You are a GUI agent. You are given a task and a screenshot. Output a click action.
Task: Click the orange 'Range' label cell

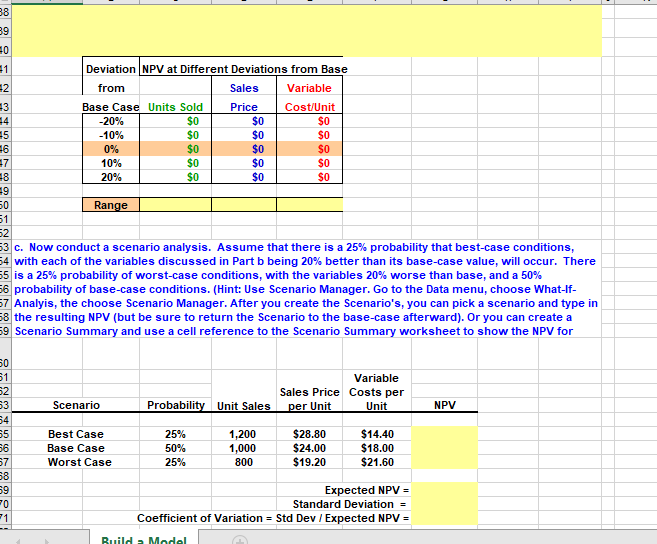pos(111,205)
